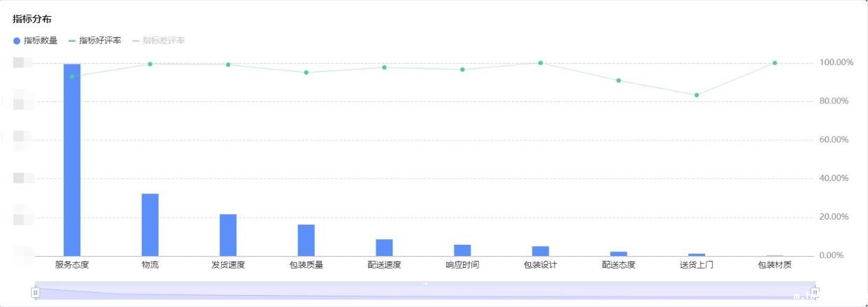Click the 响应时间 blue bar
The height and width of the screenshot is (307, 868).
[462, 250]
